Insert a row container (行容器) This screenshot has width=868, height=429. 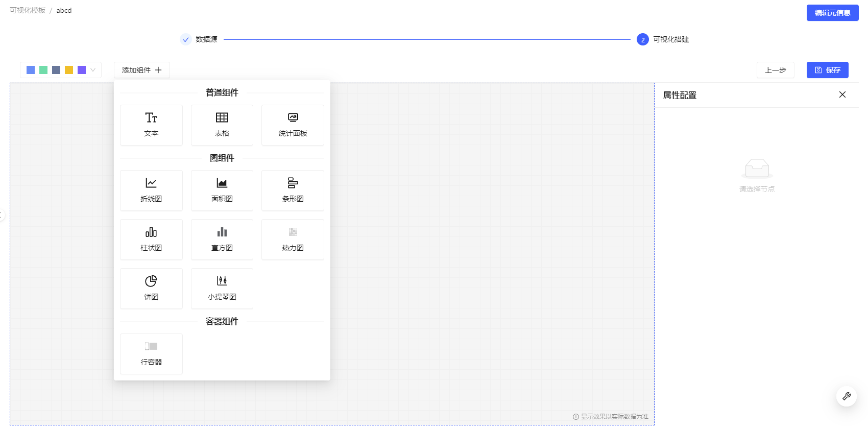pos(151,354)
